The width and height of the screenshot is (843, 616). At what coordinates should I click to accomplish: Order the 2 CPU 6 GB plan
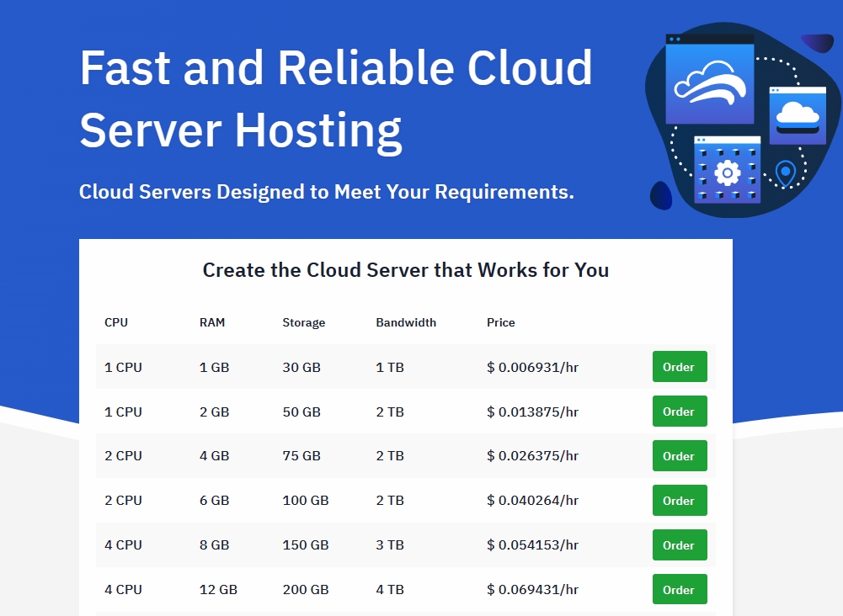[679, 501]
